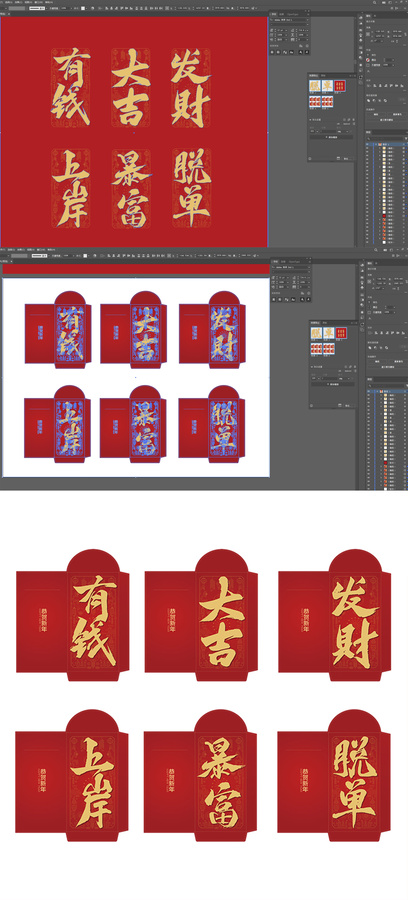Open the Appearance dock icon in the upper window
Viewport: 408px width, 900px height.
(360, 65)
